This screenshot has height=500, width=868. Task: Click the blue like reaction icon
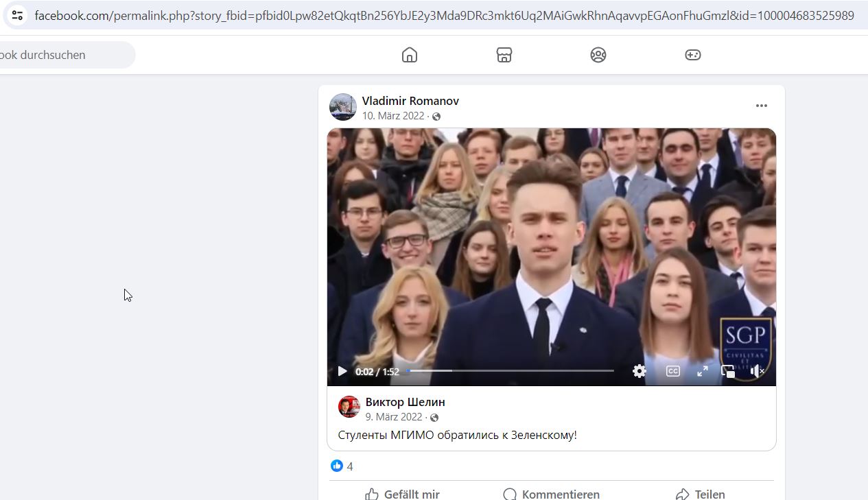(337, 466)
